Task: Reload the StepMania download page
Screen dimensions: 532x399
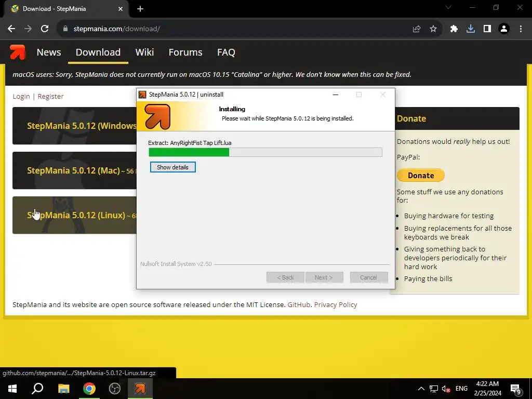Action: pyautogui.click(x=45, y=29)
